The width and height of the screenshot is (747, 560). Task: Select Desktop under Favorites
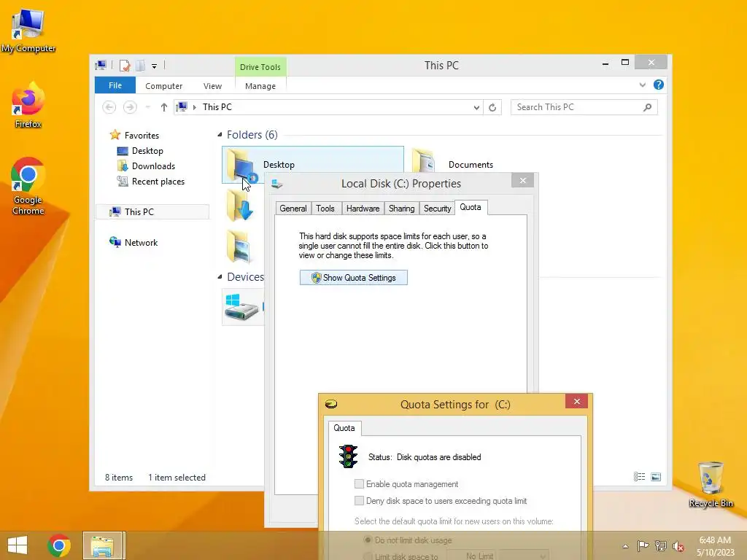147,151
